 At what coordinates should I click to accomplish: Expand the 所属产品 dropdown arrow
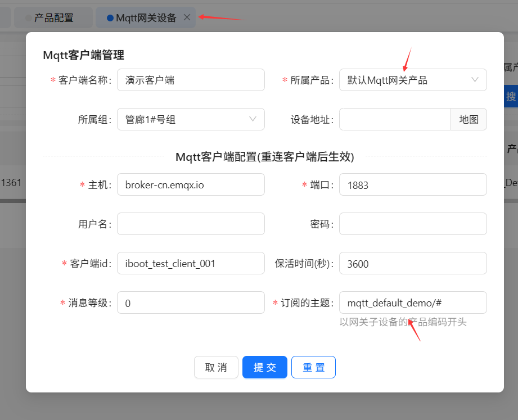(475, 80)
